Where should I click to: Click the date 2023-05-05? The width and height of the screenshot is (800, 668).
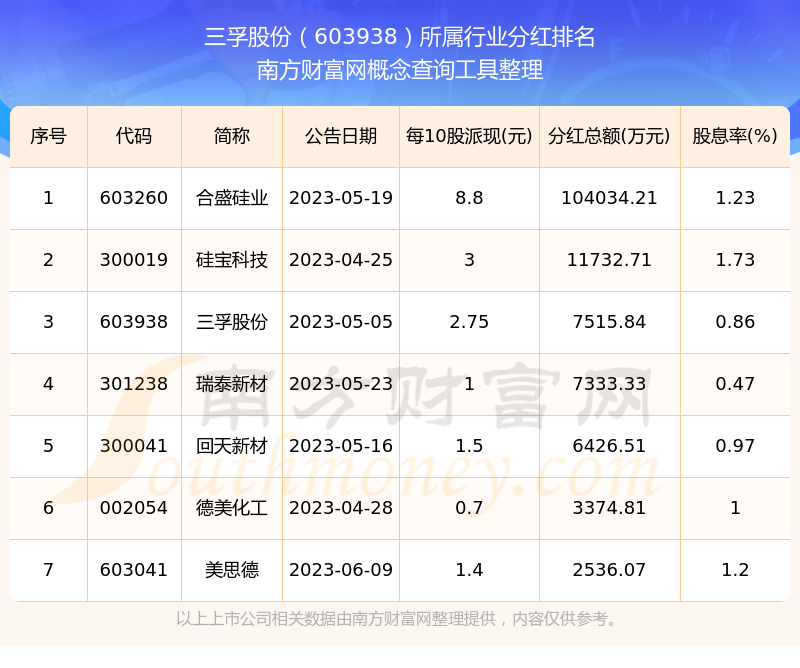[x=341, y=322]
